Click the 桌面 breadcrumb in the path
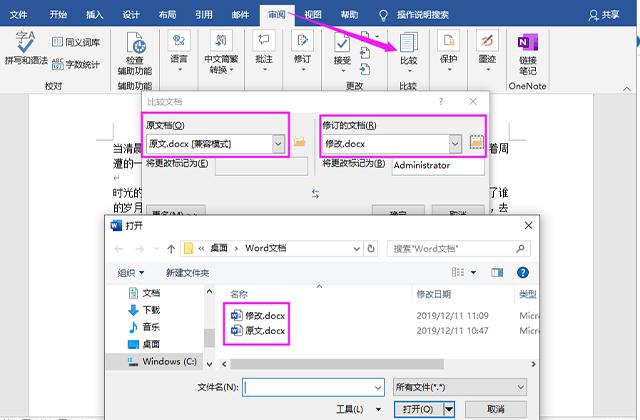 coord(219,248)
